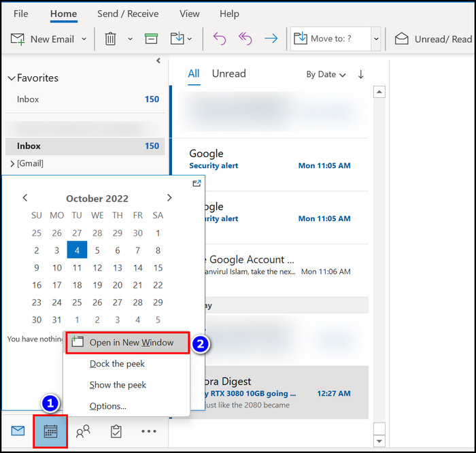Click the Delete trash can icon
476x453 pixels.
(x=110, y=39)
